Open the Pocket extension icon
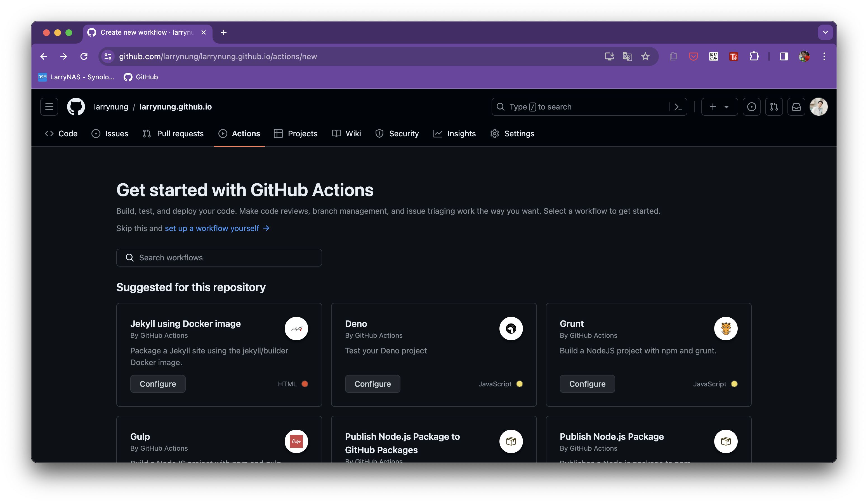The width and height of the screenshot is (868, 504). (x=693, y=56)
